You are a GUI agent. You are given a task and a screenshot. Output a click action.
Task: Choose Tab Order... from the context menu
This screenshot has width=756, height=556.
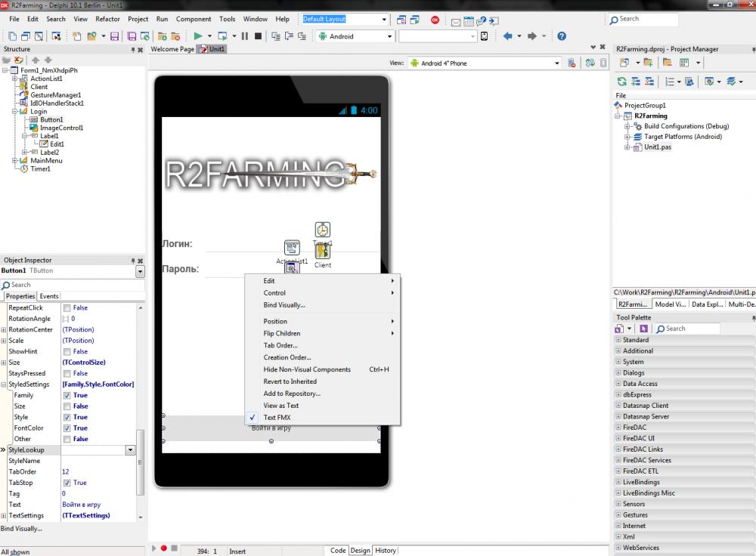pos(280,345)
